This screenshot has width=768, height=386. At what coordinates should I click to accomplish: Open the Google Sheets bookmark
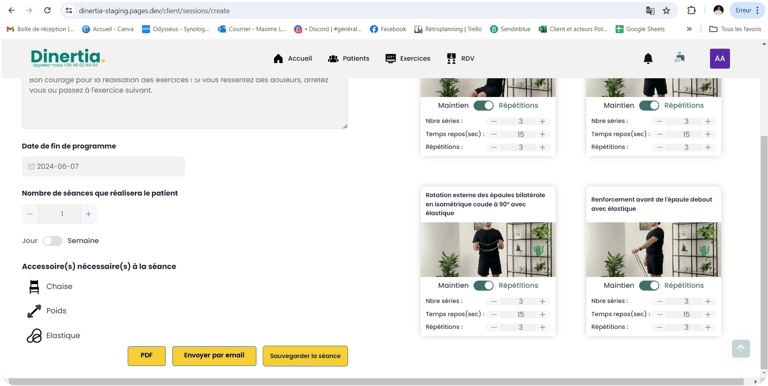(x=640, y=29)
